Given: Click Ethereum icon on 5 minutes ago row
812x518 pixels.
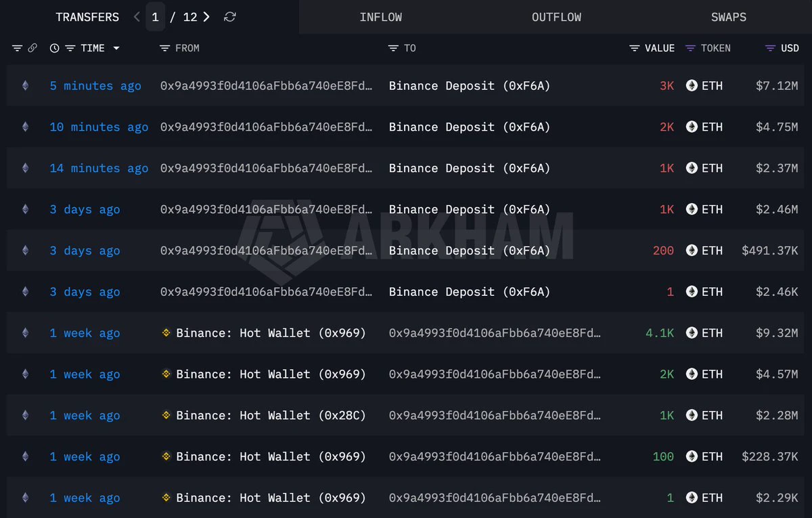Looking at the screenshot, I should tap(25, 86).
